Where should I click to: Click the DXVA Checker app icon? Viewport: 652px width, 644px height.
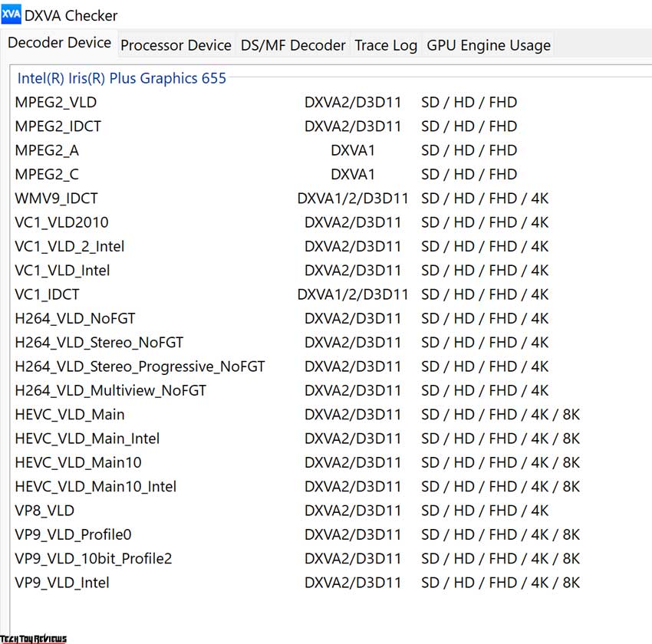pos(11,15)
